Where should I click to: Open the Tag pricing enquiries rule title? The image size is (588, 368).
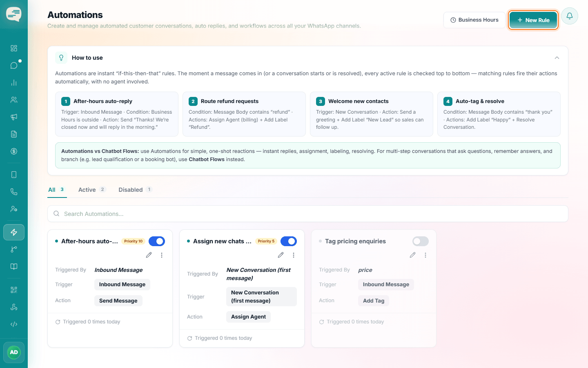coord(355,241)
